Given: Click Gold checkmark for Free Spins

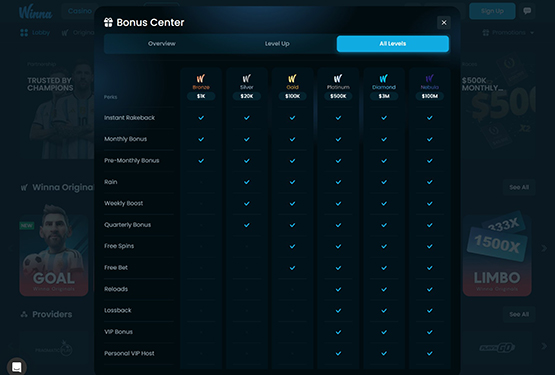Looking at the screenshot, I should pos(292,246).
